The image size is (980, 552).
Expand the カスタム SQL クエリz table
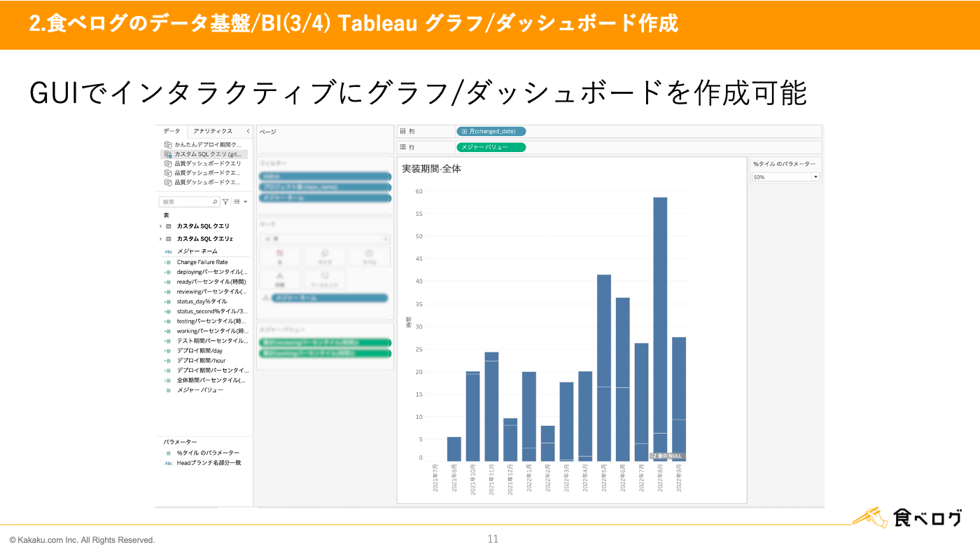161,239
